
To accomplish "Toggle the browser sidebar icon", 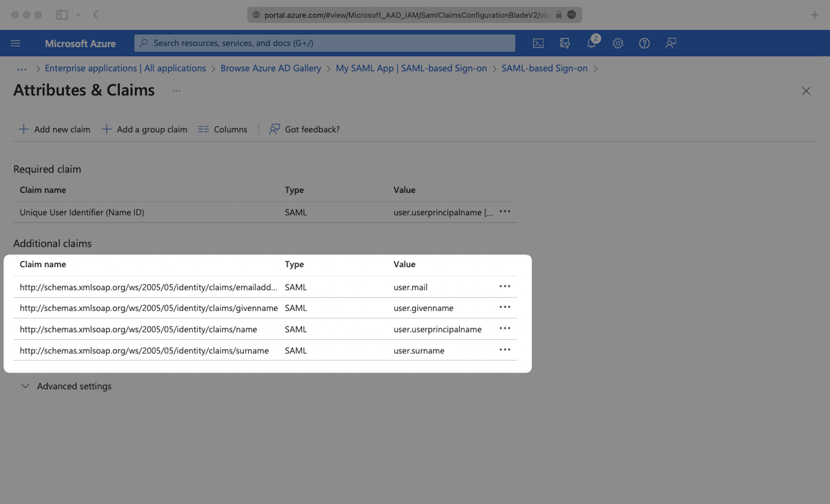I will (x=62, y=15).
